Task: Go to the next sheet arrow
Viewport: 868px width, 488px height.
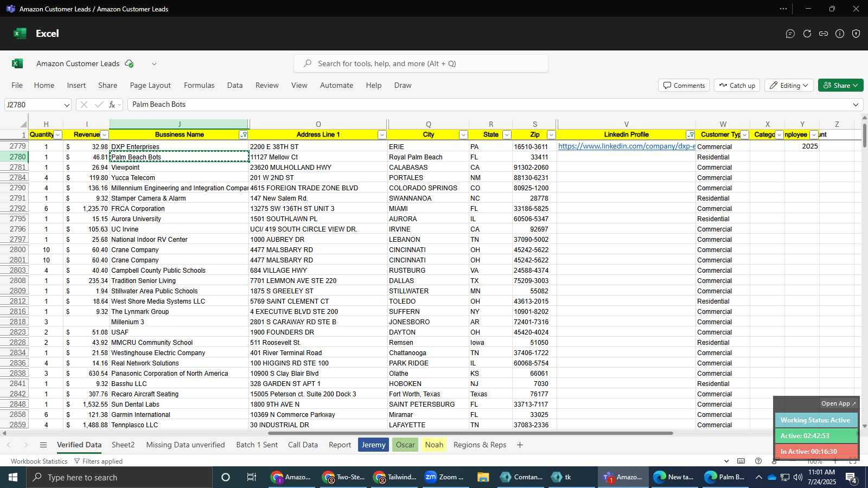Action: pyautogui.click(x=25, y=445)
